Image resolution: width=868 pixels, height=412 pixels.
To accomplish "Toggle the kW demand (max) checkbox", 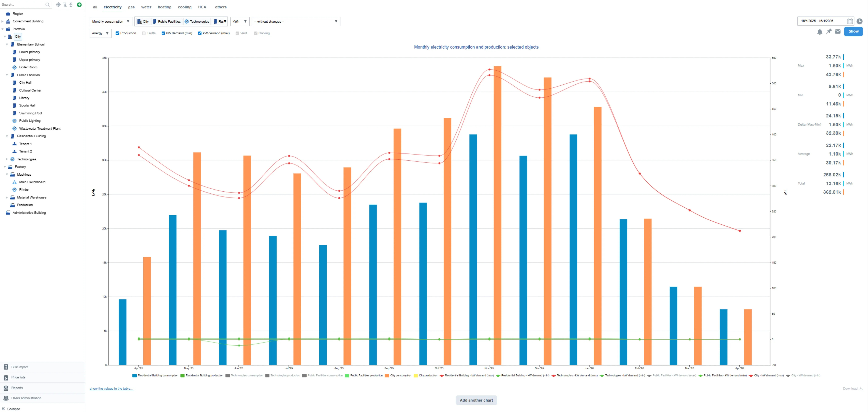I will [200, 33].
